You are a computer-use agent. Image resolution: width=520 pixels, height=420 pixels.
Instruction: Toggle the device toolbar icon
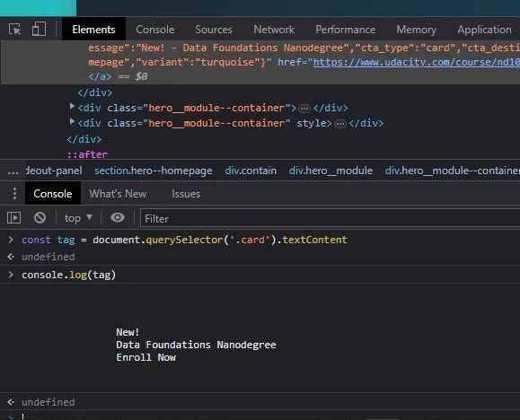point(39,30)
